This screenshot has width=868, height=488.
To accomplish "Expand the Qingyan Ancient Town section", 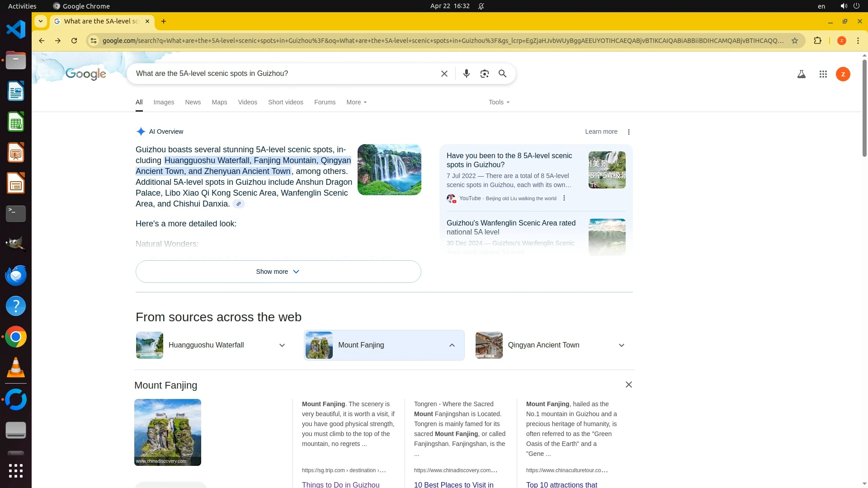I will pyautogui.click(x=621, y=345).
